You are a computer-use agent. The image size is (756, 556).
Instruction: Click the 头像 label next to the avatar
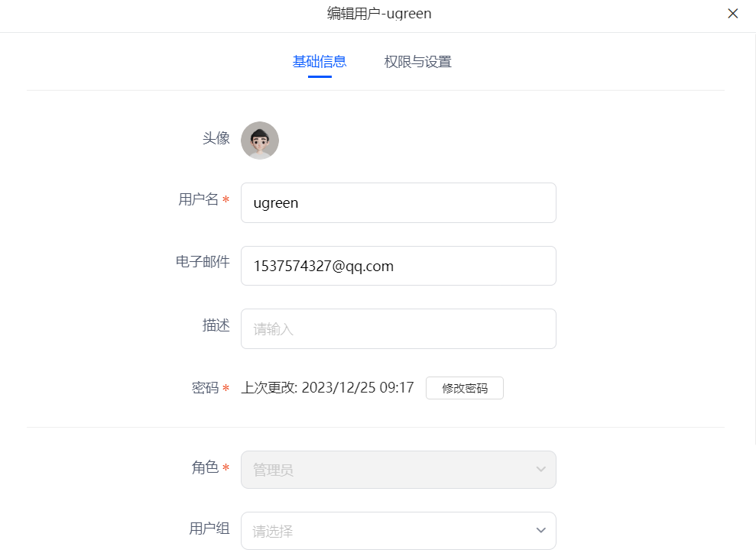[216, 138]
